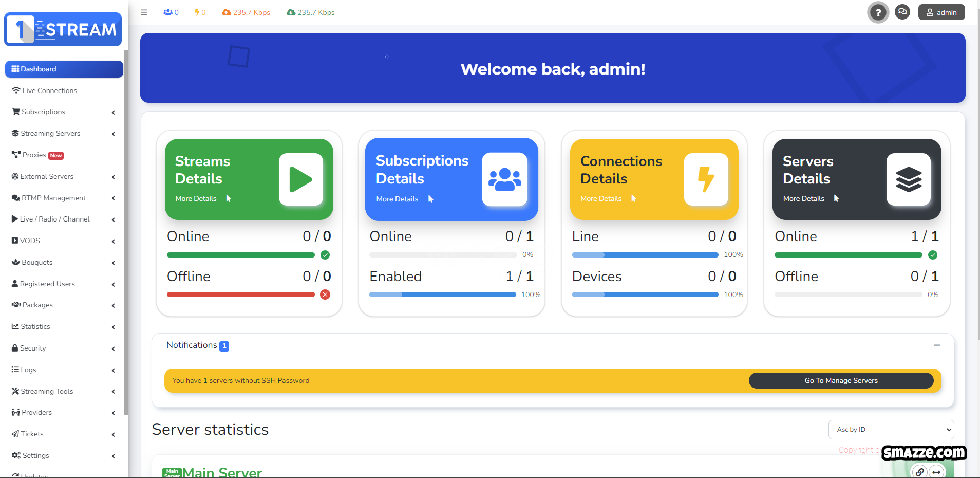Click the green play icon in Streams Details
The image size is (980, 478).
point(300,179)
